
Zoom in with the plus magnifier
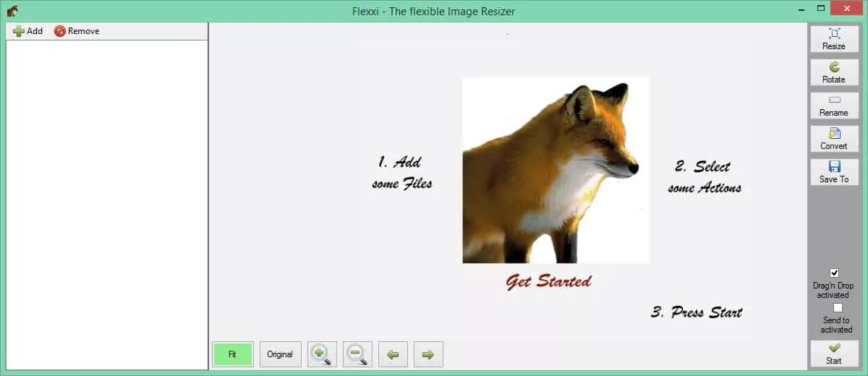coord(322,354)
